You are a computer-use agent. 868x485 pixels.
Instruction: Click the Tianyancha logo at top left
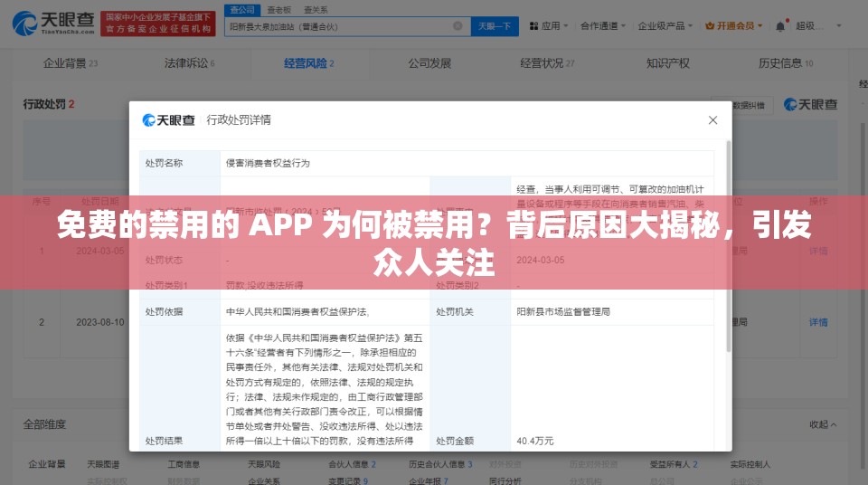53,23
